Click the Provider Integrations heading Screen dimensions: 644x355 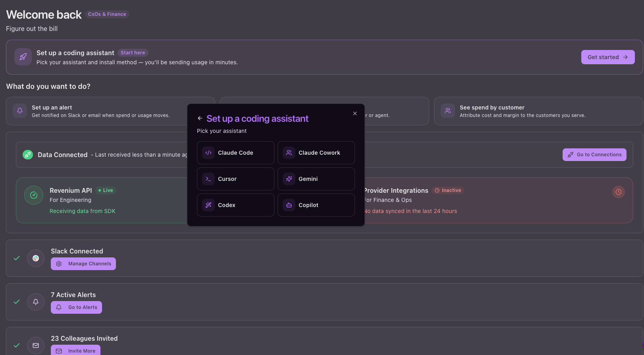396,191
